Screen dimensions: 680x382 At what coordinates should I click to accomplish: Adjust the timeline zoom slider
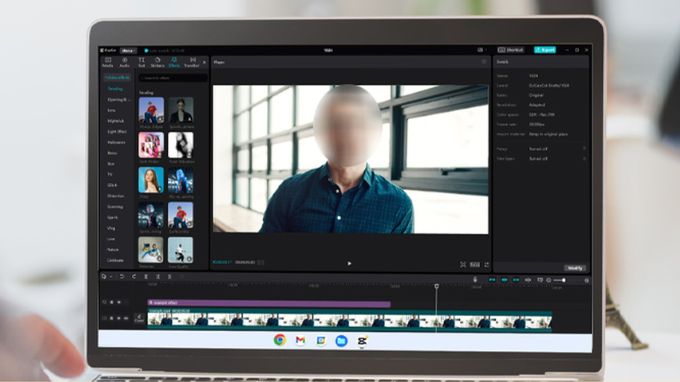tap(559, 281)
